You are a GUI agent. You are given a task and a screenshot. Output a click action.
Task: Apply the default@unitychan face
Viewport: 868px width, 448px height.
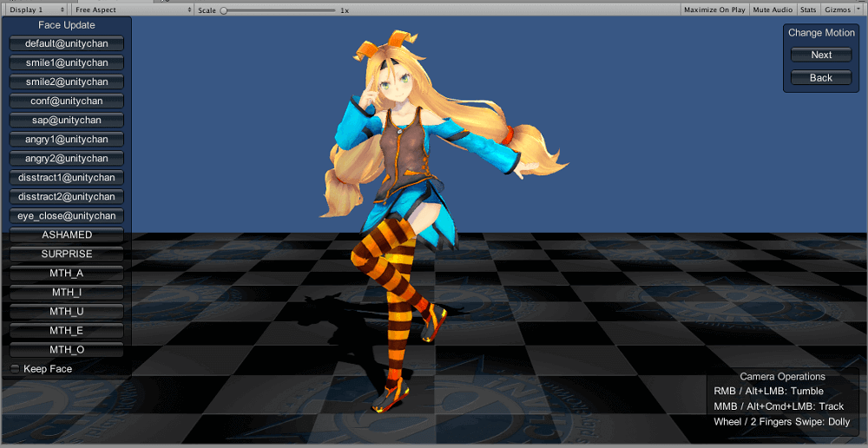point(67,43)
